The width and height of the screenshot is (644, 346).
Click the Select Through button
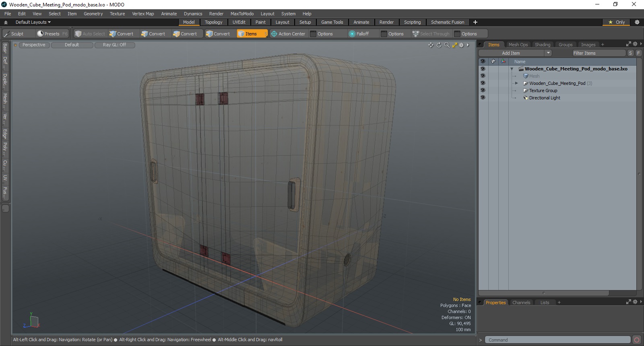431,34
